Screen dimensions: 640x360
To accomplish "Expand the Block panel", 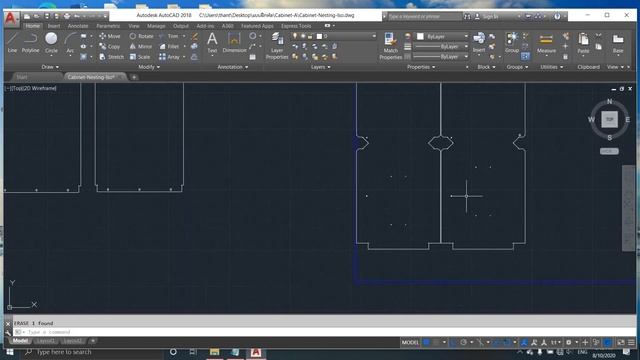I will 486,67.
